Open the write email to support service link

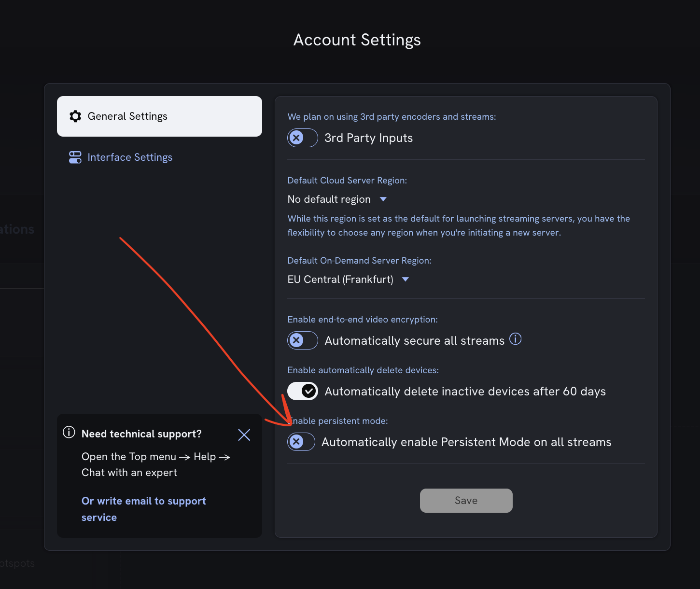[x=143, y=508]
